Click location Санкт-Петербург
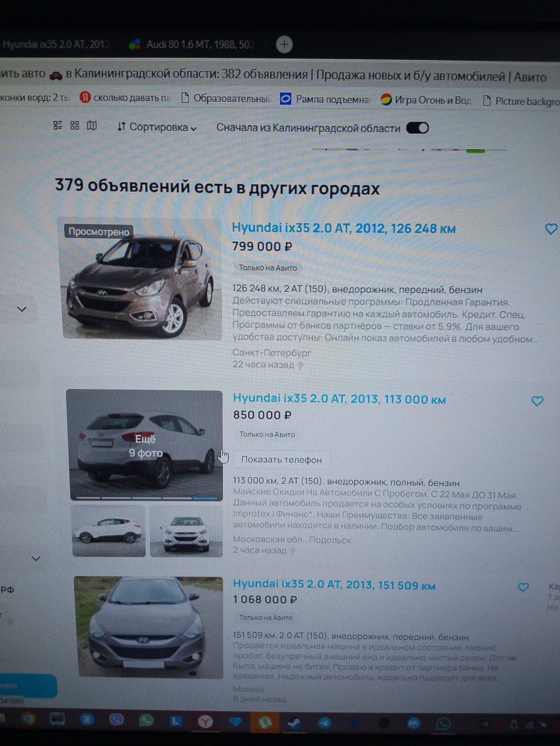560x746 pixels. (271, 353)
